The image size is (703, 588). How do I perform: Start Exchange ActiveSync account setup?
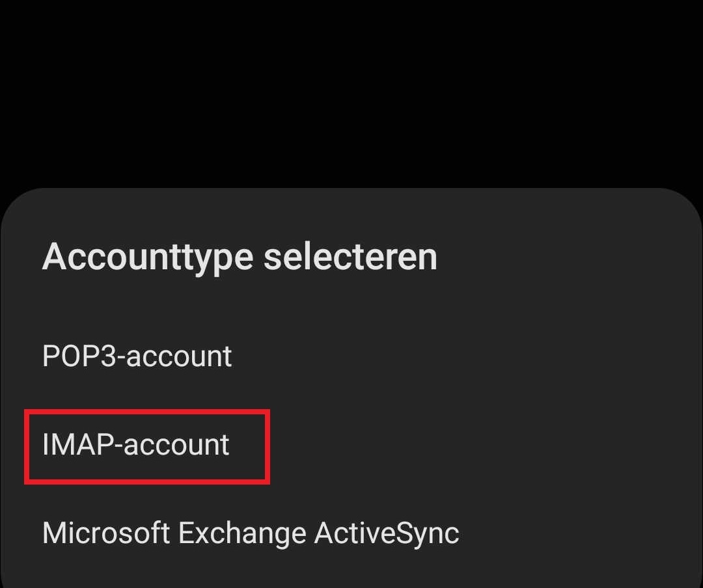coord(251,533)
